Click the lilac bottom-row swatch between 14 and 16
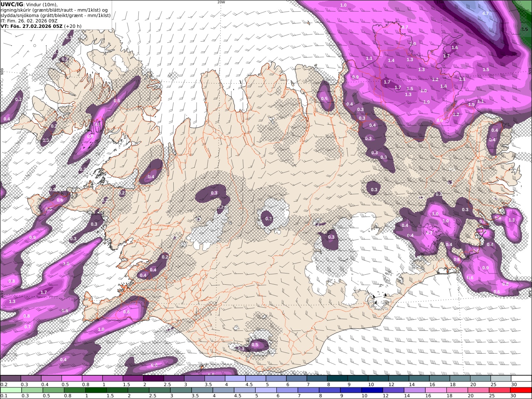Screen dimensions: 532x399 tap(414, 390)
